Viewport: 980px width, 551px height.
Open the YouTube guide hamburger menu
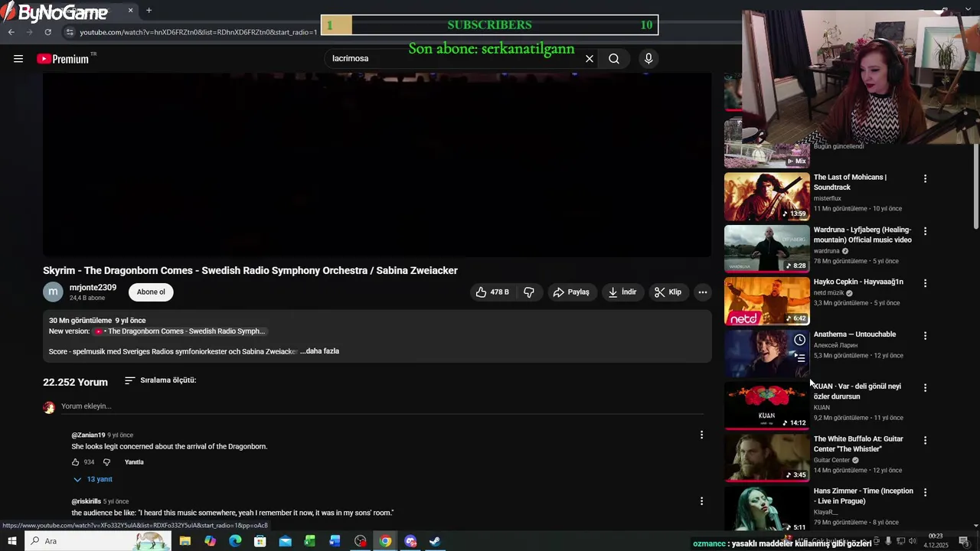18,59
